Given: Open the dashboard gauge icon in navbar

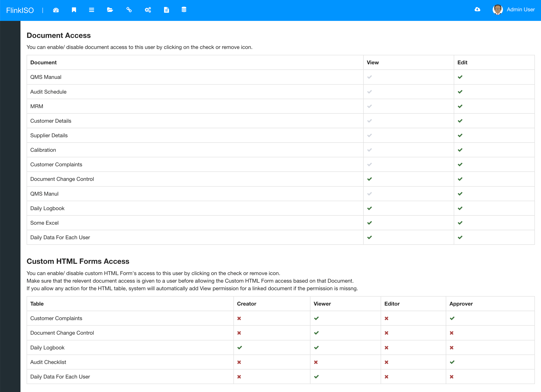Looking at the screenshot, I should pos(56,10).
